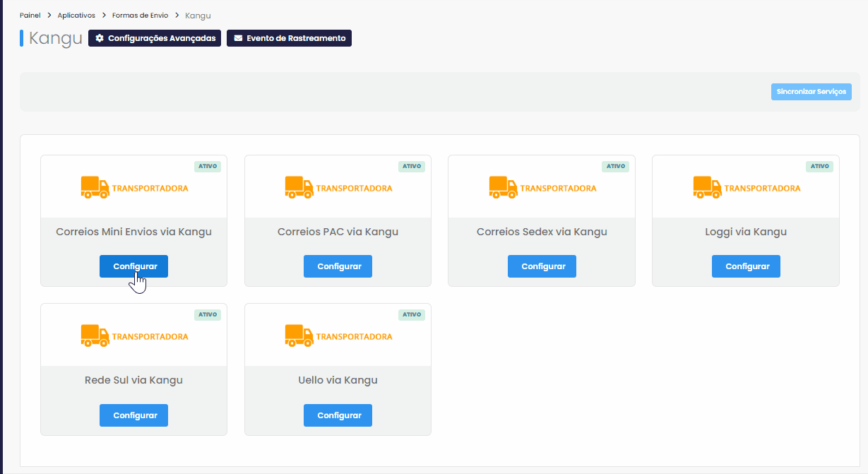Open Evento de Rastreamento
Image resolution: width=868 pixels, height=474 pixels.
(289, 38)
